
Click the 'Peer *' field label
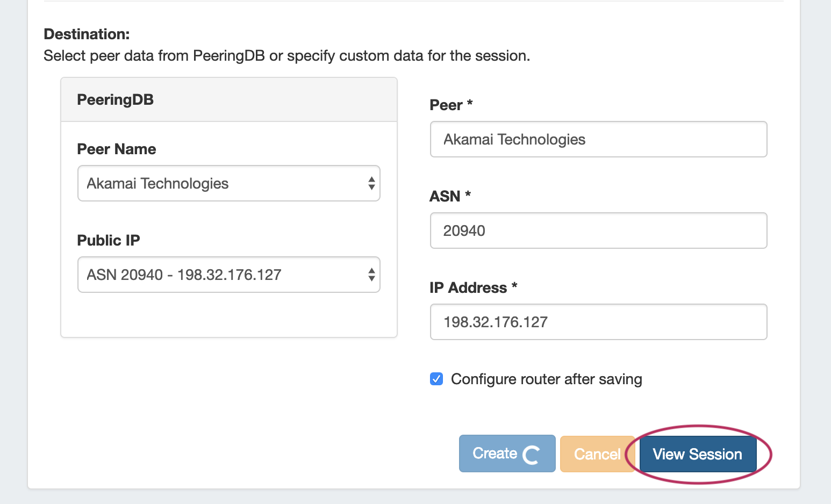[x=451, y=105]
